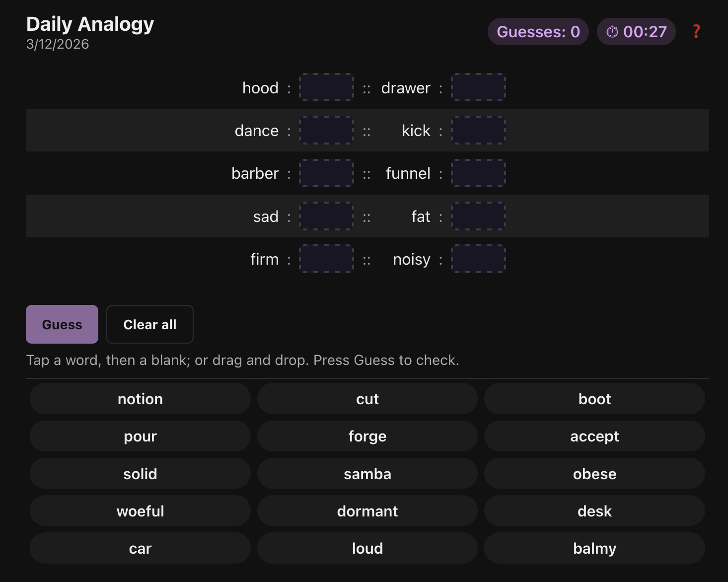Screen dimensions: 728x582
Task: Select the word 'notion'
Action: pos(140,399)
